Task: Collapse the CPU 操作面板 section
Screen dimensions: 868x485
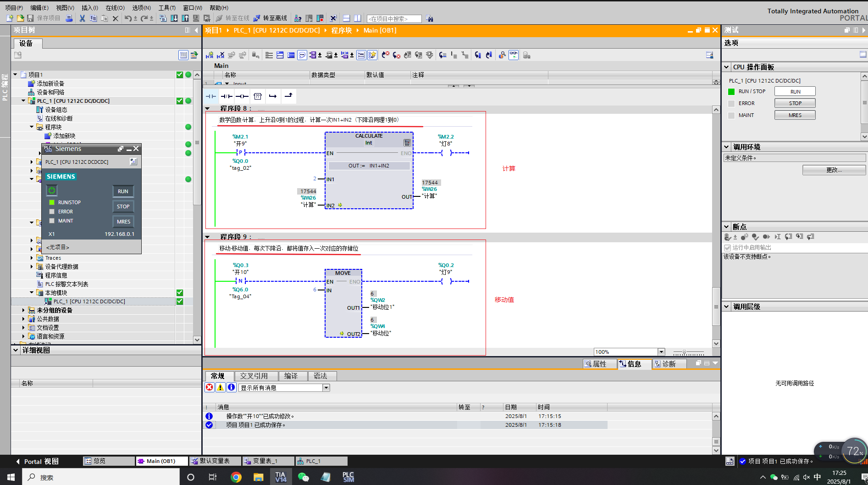Action: click(727, 67)
